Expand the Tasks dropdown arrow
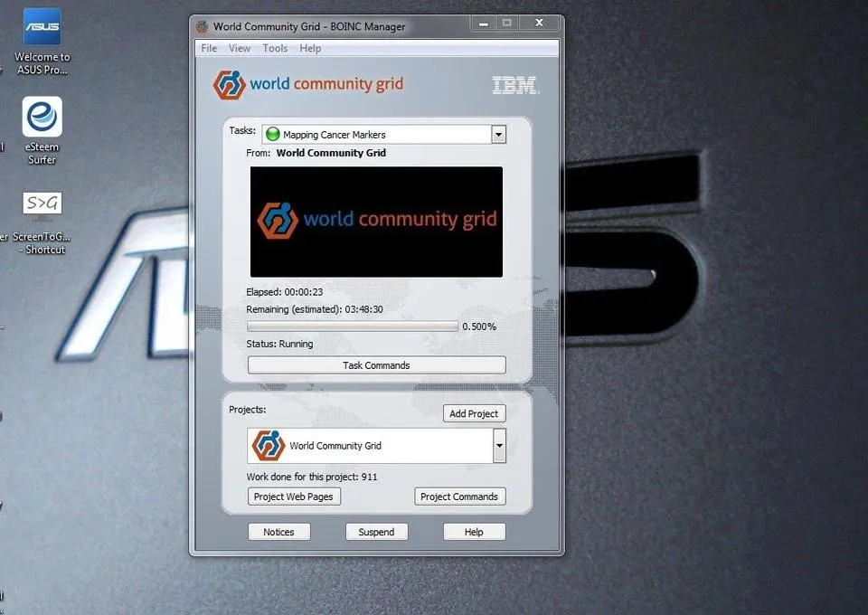The image size is (868, 615). [x=499, y=135]
